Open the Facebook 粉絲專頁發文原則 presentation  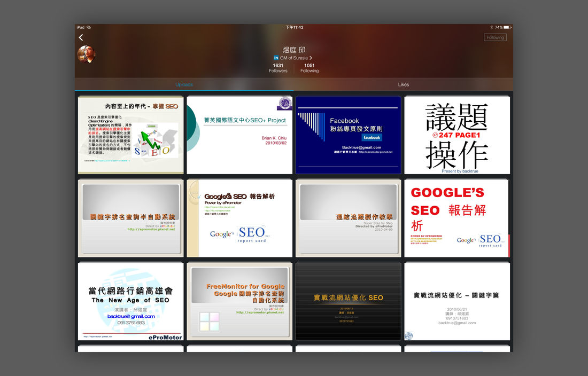[x=349, y=135]
